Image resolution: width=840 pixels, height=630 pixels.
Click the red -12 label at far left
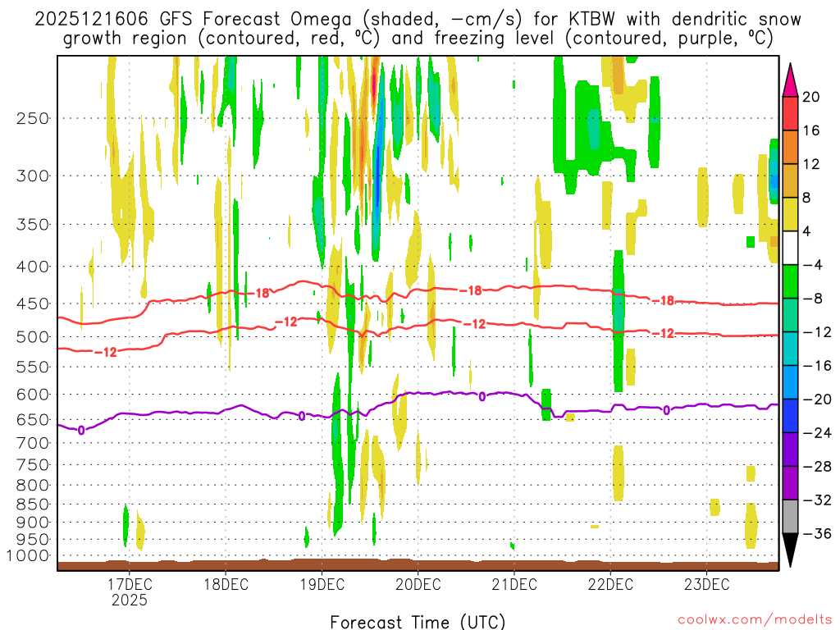tap(105, 352)
